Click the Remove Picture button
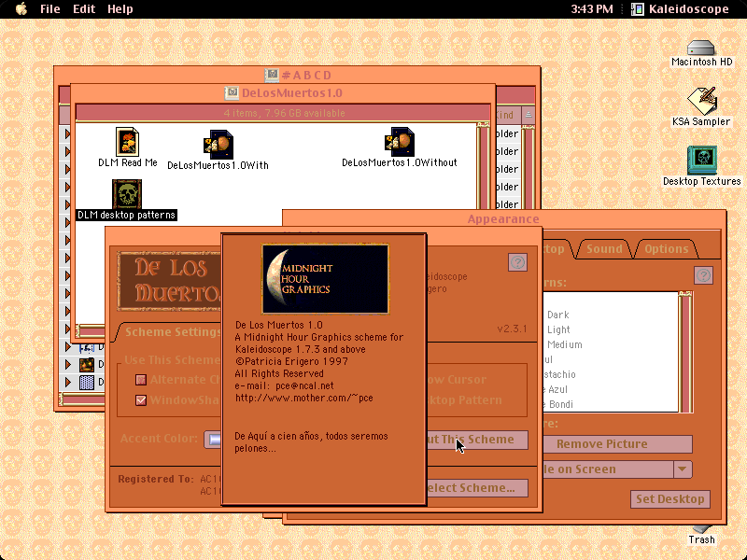Image resolution: width=747 pixels, height=560 pixels. point(617,444)
